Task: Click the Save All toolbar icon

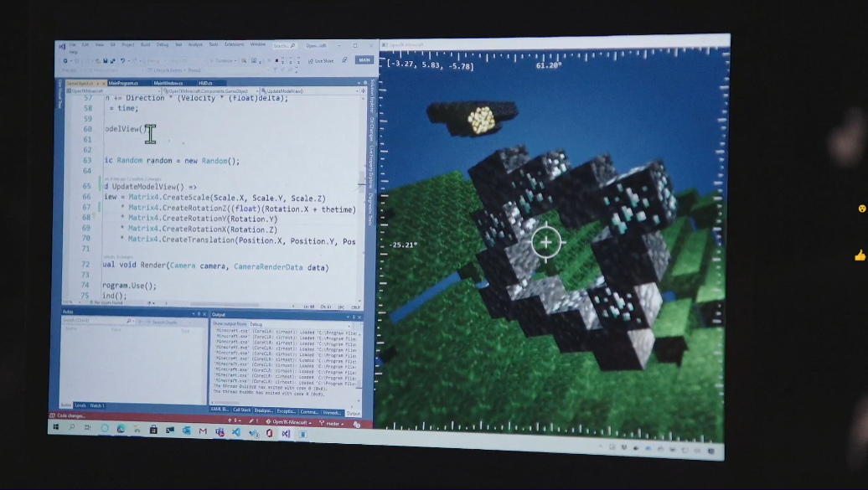Action: pyautogui.click(x=112, y=61)
